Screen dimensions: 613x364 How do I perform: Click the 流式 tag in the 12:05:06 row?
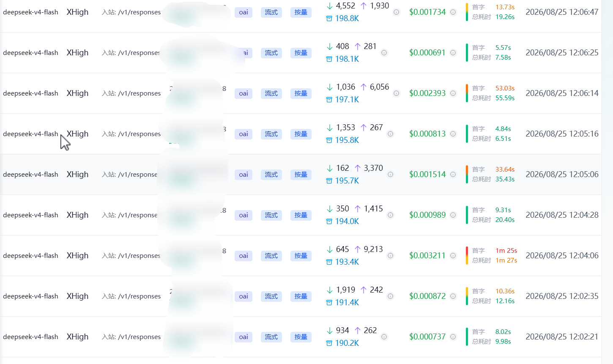click(x=271, y=175)
